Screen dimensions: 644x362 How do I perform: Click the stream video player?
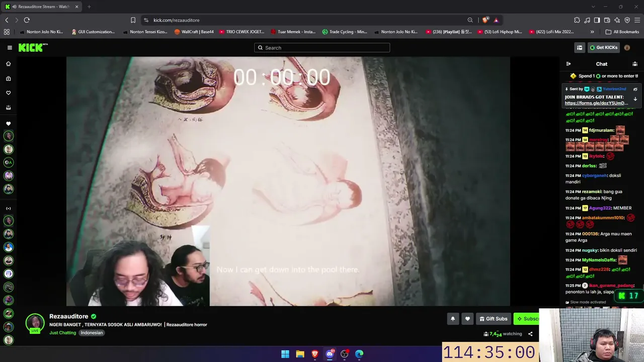288,181
